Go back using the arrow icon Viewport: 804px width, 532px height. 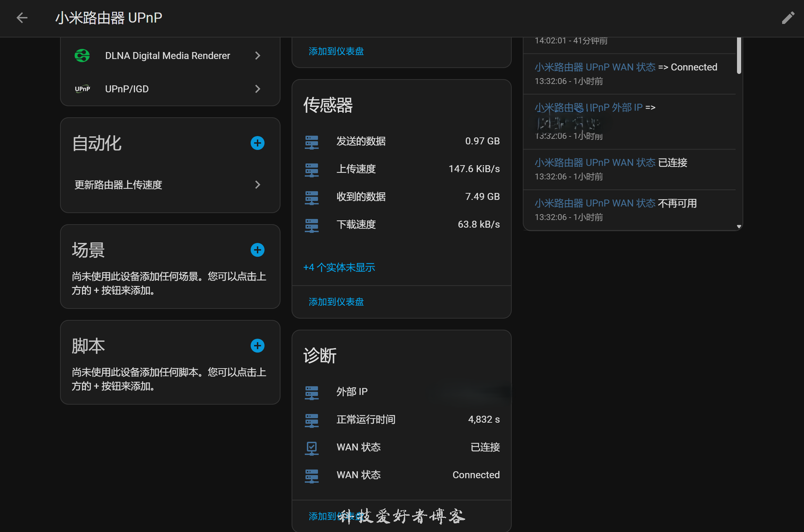[x=22, y=18]
